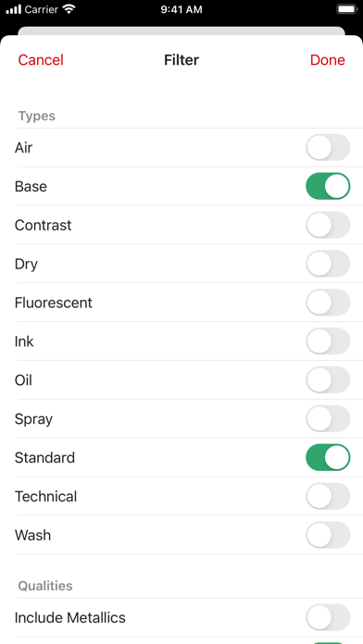
Task: Enable the Technical type toggle
Action: (x=328, y=496)
